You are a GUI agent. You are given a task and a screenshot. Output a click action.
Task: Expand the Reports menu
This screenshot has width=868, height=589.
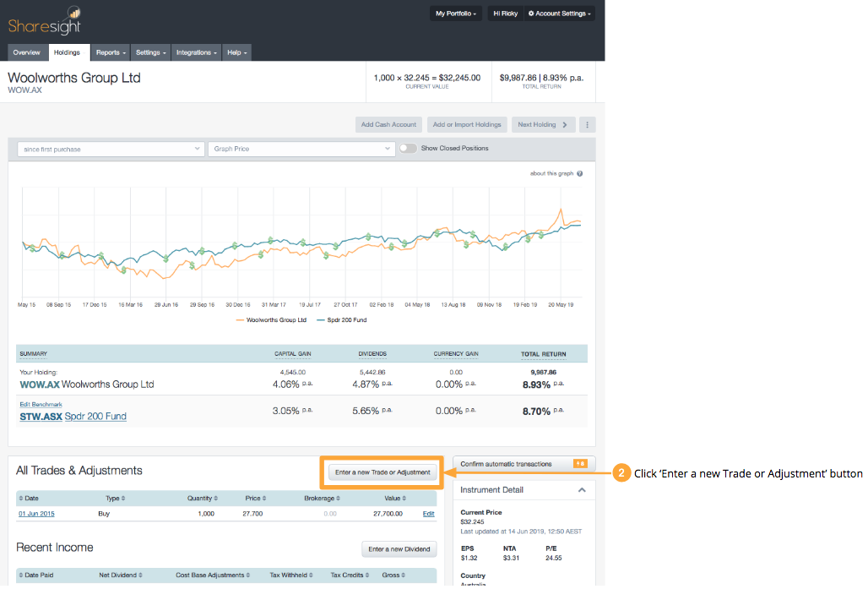click(x=110, y=52)
